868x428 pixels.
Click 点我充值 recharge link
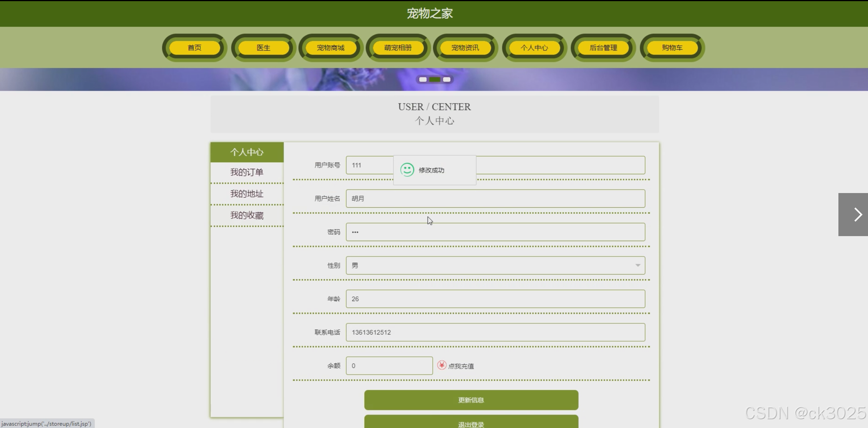click(x=461, y=366)
